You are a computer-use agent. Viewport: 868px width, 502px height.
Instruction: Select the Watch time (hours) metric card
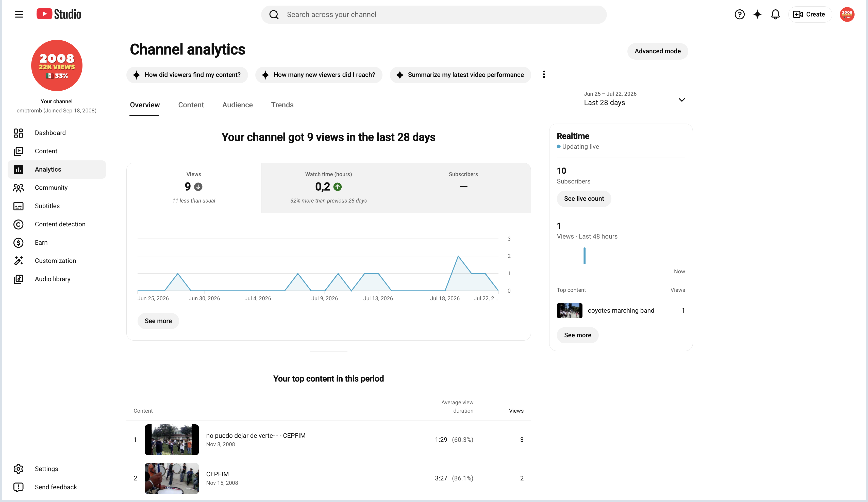(328, 188)
